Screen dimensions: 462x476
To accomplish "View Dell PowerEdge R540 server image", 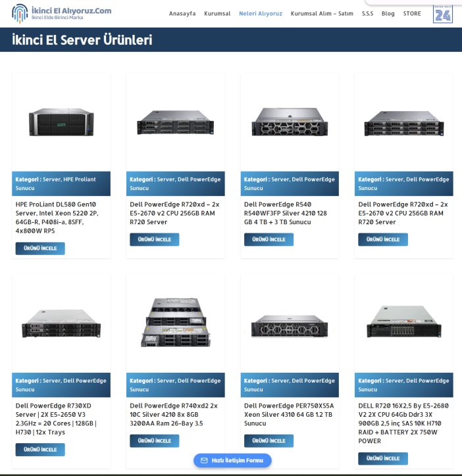I will [290, 122].
